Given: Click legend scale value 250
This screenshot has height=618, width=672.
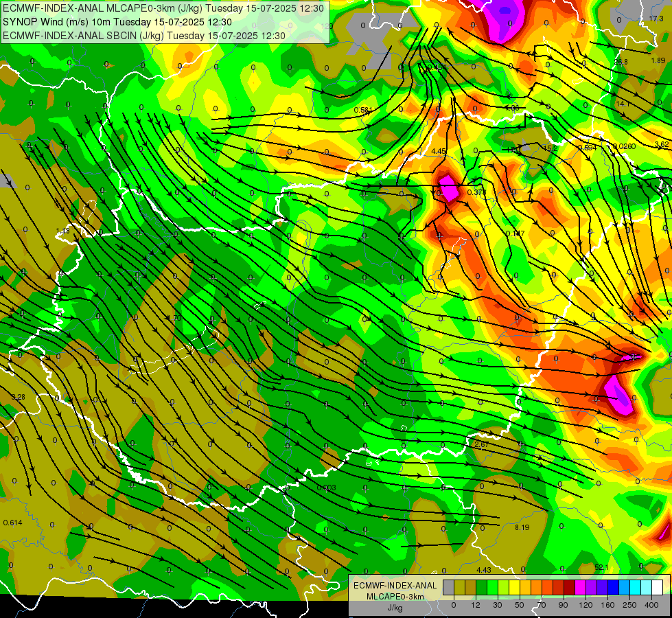Looking at the screenshot, I should 629,605.
